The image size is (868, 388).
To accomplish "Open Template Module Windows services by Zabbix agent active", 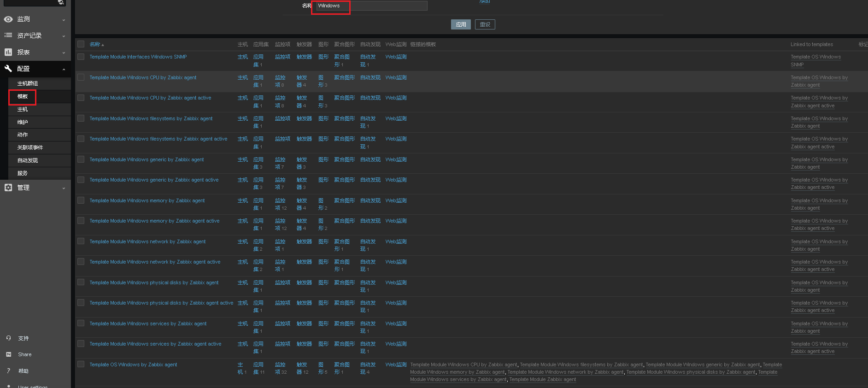I will [155, 344].
